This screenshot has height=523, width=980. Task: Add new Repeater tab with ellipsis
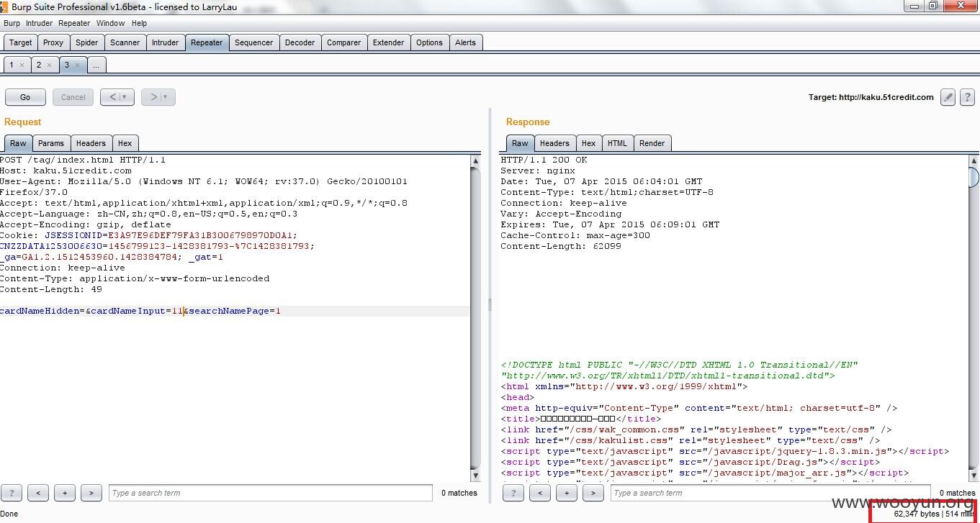point(96,65)
